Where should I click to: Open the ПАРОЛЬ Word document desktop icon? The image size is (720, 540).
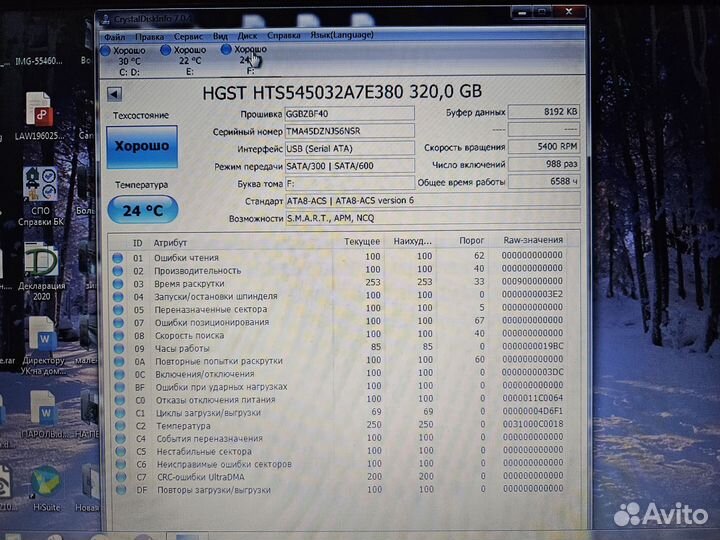[x=45, y=413]
